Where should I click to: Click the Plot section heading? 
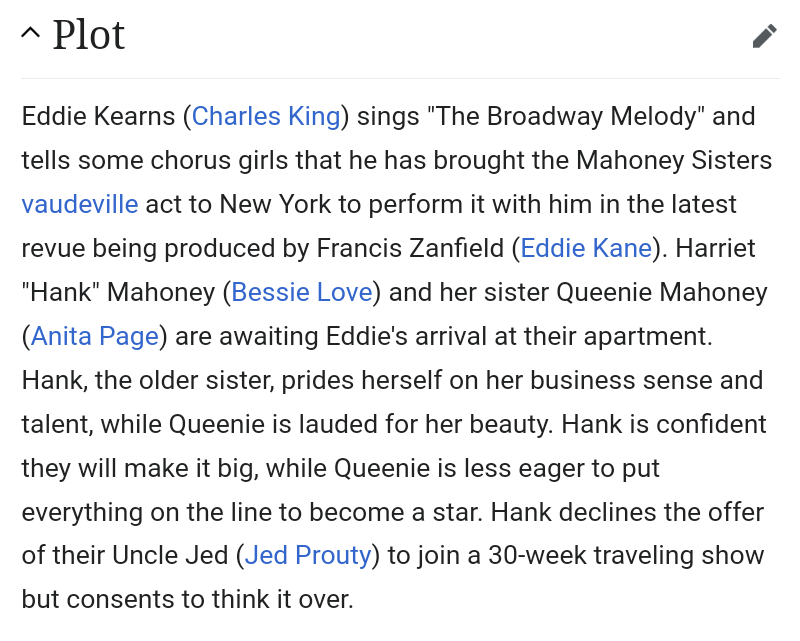coord(89,36)
